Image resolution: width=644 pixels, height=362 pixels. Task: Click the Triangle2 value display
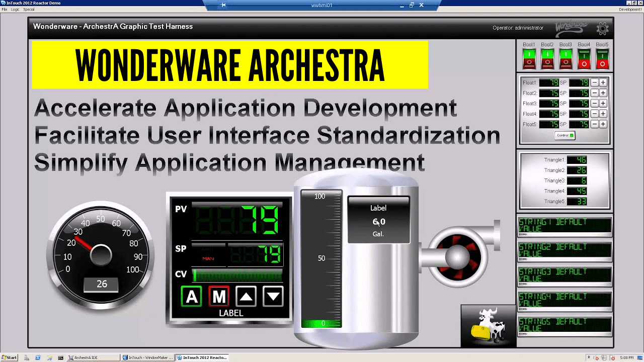(x=577, y=170)
